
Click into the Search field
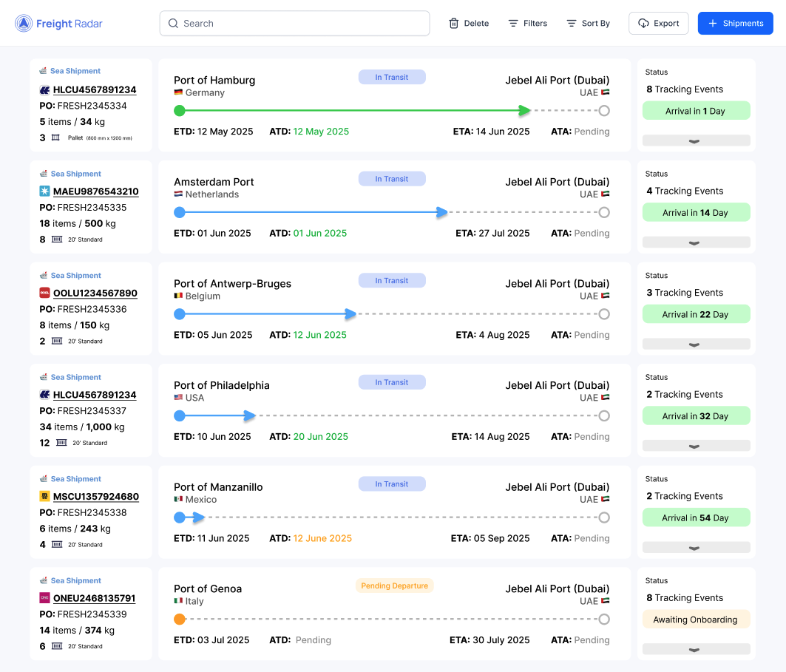pos(294,24)
